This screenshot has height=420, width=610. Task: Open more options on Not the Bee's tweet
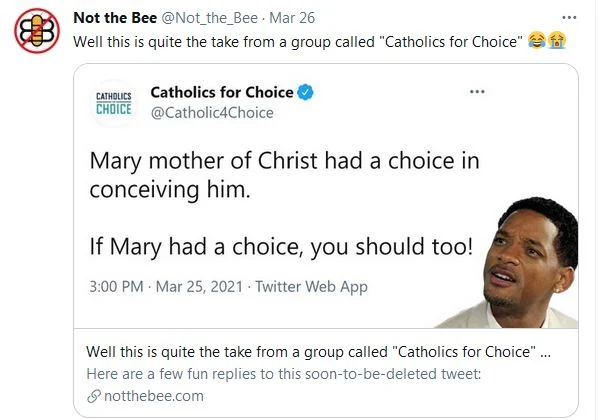(x=569, y=18)
